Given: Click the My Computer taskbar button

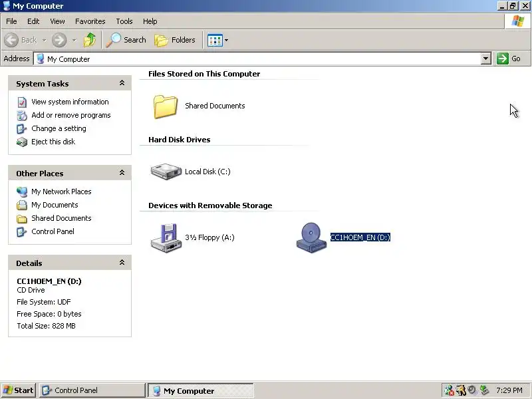Looking at the screenshot, I should 201,390.
